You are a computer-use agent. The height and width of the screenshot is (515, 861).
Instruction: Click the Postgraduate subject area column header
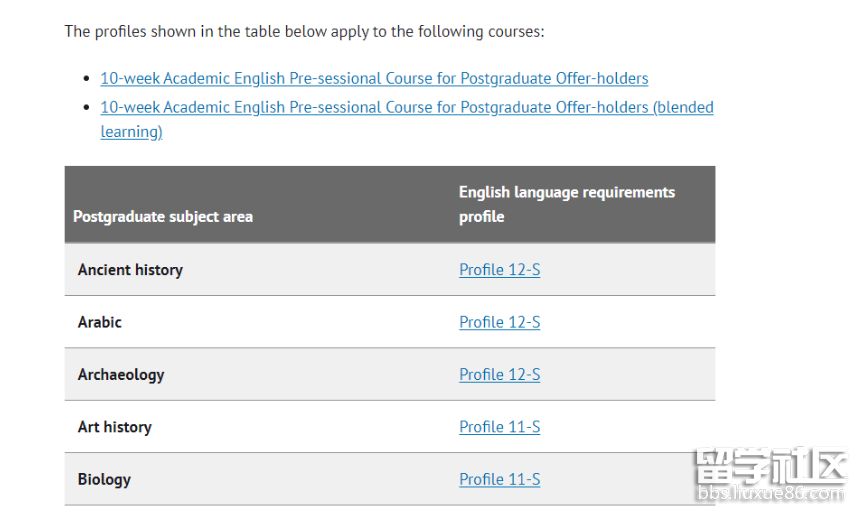[163, 216]
